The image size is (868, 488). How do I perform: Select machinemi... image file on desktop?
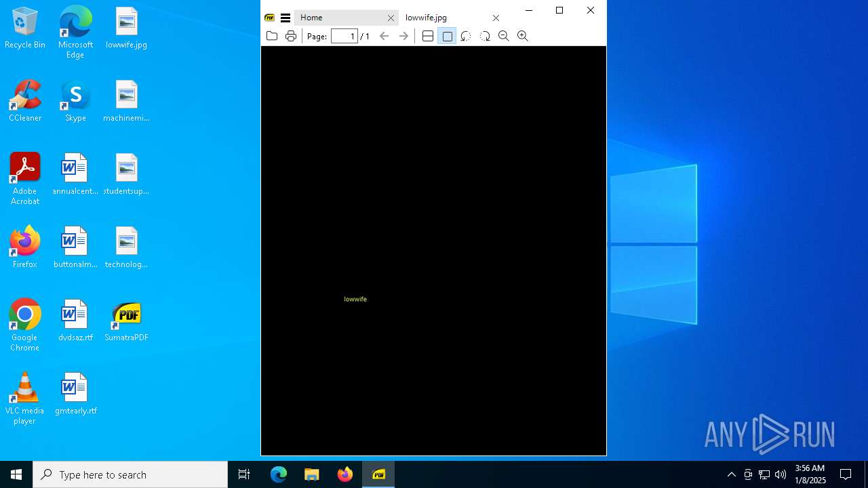(126, 102)
